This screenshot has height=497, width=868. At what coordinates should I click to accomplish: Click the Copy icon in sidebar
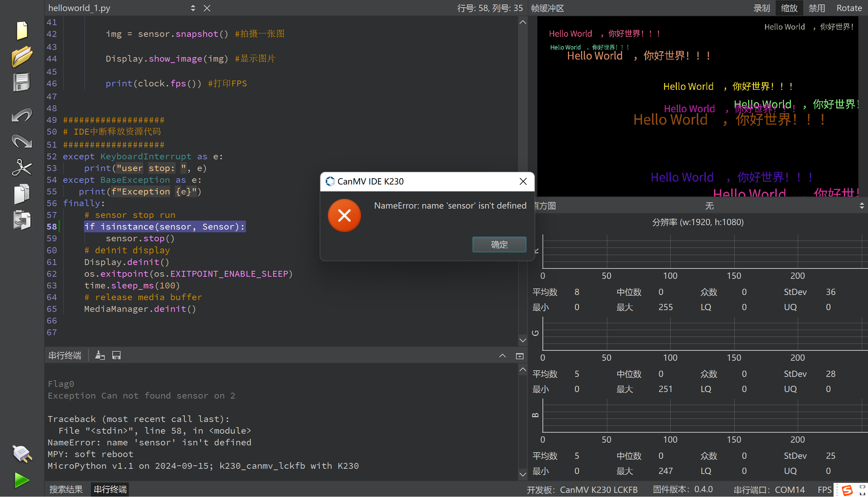click(x=22, y=194)
